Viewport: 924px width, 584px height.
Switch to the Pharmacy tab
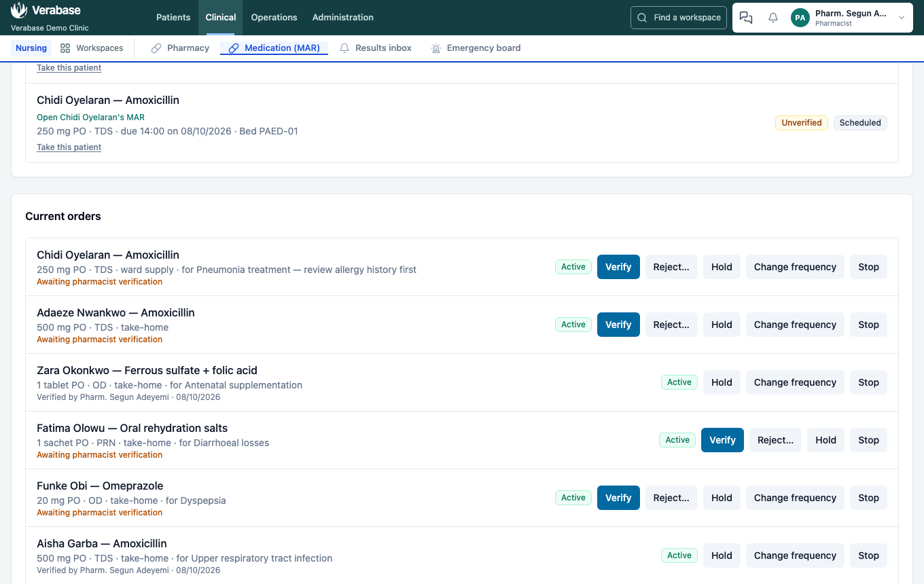tap(180, 48)
